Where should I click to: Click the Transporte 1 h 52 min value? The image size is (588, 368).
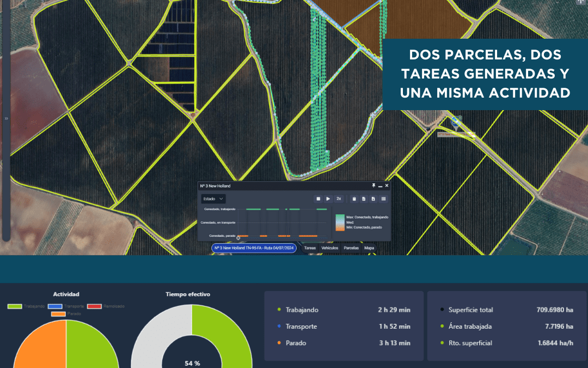[x=395, y=327]
